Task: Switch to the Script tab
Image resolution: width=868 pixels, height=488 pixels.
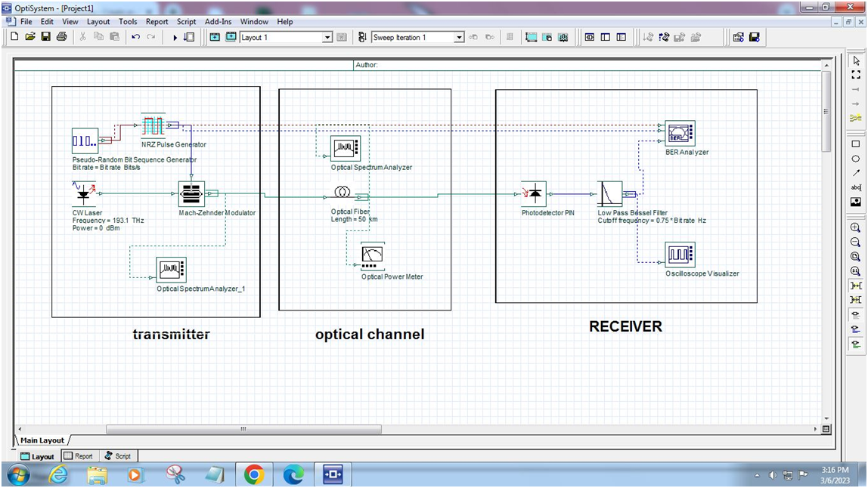Action: tap(118, 456)
